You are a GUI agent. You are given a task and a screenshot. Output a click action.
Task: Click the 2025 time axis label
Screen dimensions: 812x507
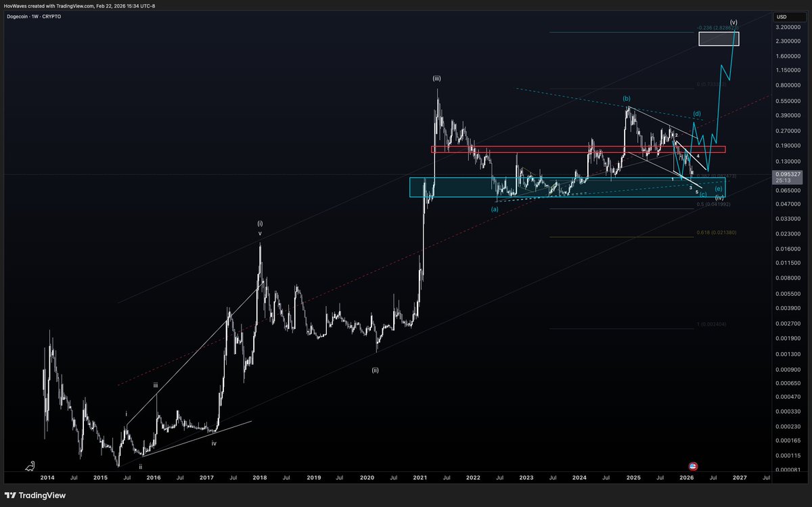click(x=633, y=477)
